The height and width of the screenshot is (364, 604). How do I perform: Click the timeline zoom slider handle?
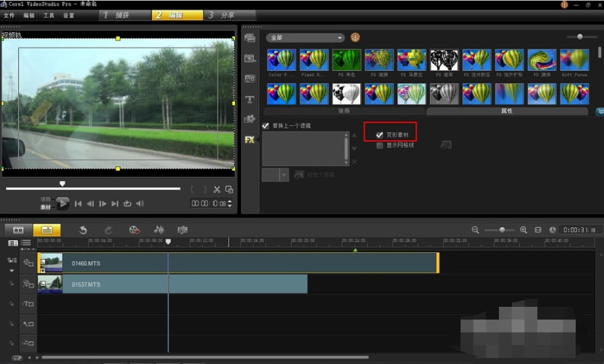click(x=502, y=230)
